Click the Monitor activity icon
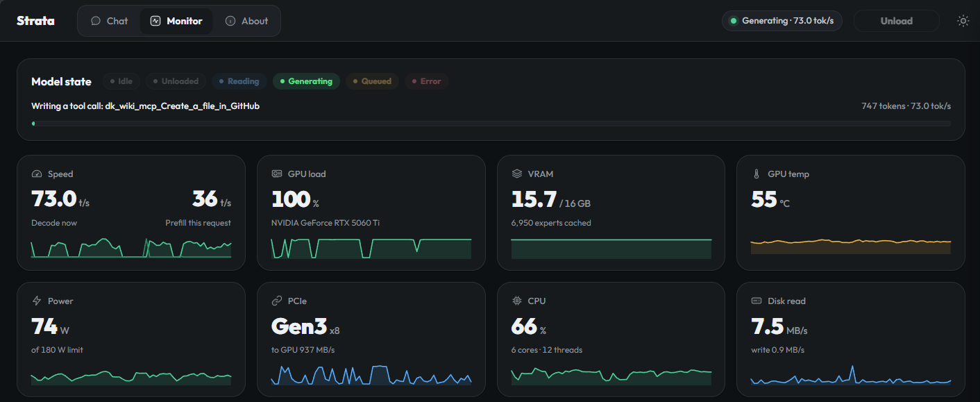This screenshot has width=980, height=402. click(155, 21)
